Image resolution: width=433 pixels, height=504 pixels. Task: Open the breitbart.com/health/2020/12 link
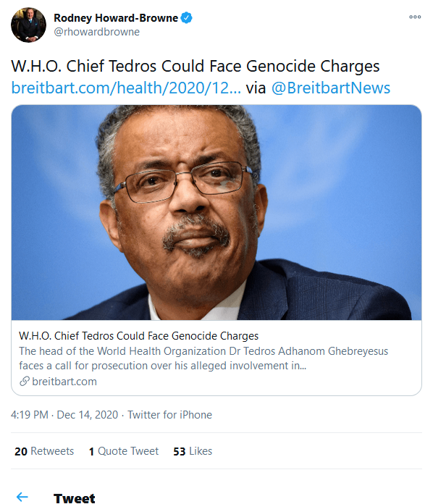pyautogui.click(x=126, y=88)
